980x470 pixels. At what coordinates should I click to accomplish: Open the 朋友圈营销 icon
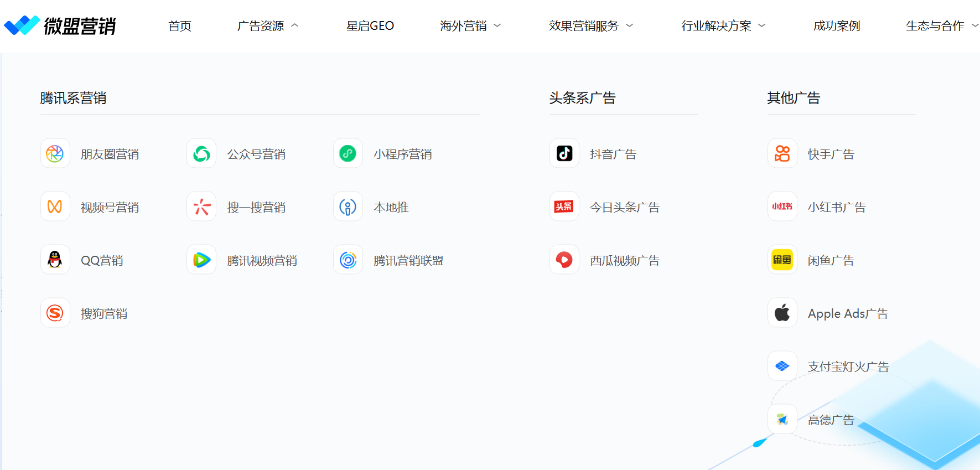(55, 153)
